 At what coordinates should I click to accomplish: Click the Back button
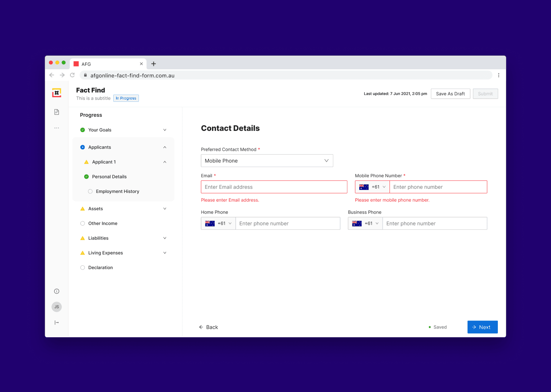tap(209, 327)
